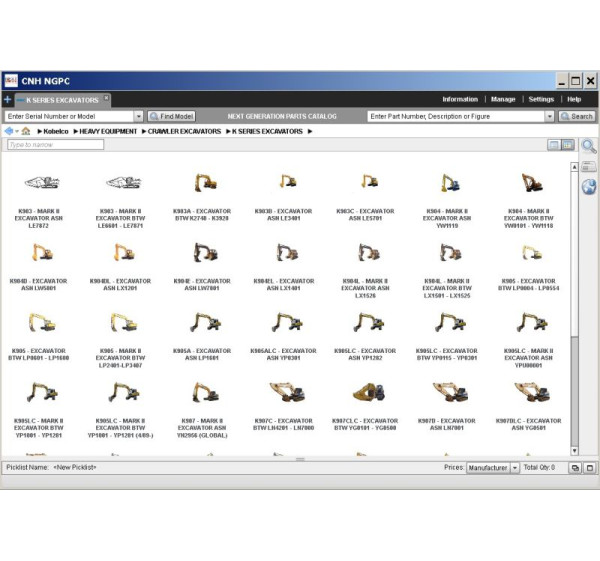600x561 pixels.
Task: Click the Type to narrow filter field
Action: tap(55, 145)
